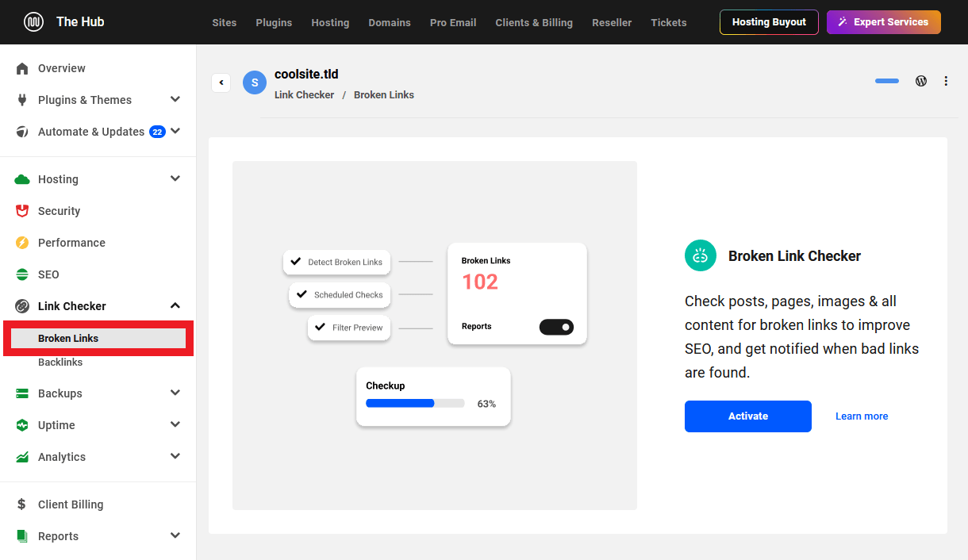Click the SEO sidebar icon
Screen dimensions: 968x560
22,274
